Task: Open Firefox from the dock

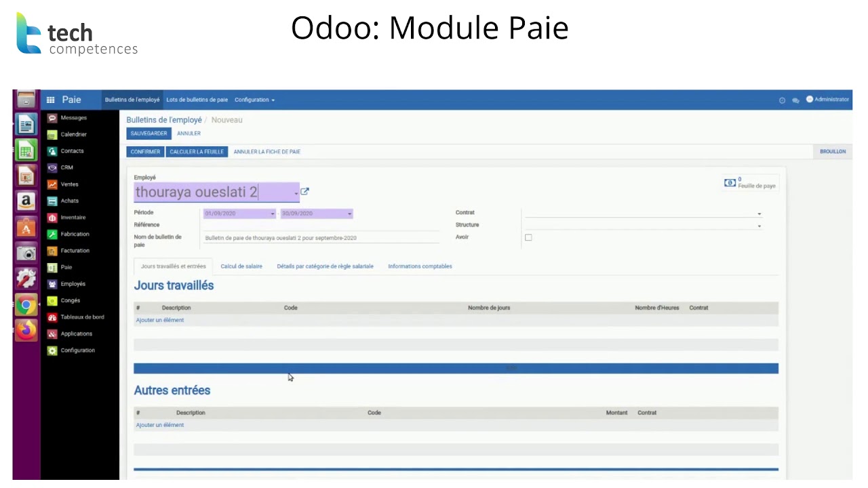Action: point(26,330)
